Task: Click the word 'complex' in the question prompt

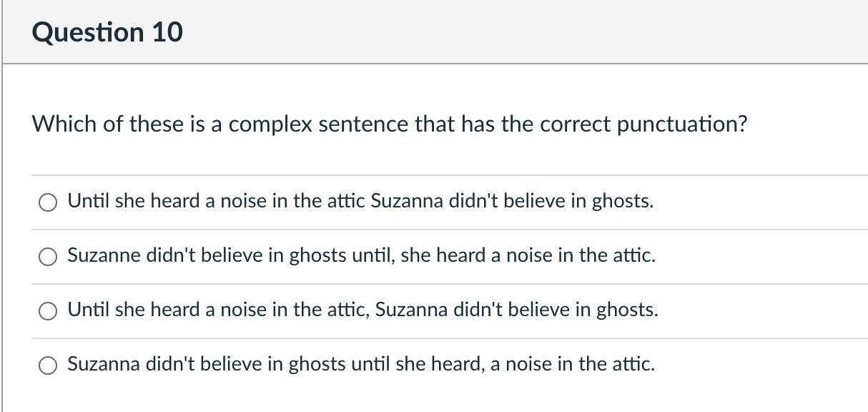Action: pyautogui.click(x=270, y=124)
